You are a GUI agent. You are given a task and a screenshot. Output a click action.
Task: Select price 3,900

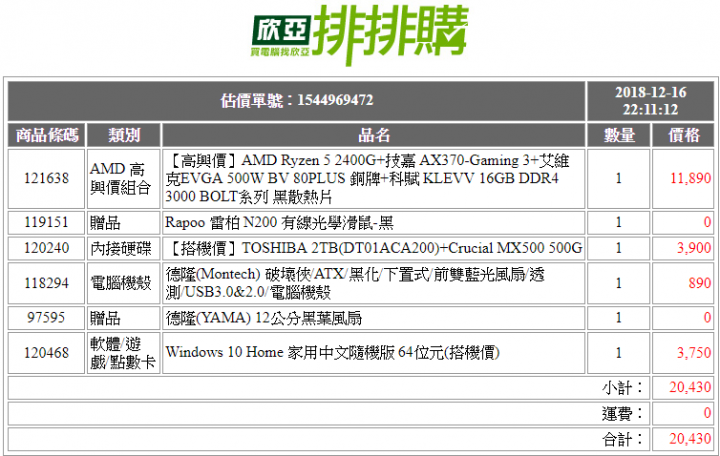click(694, 248)
